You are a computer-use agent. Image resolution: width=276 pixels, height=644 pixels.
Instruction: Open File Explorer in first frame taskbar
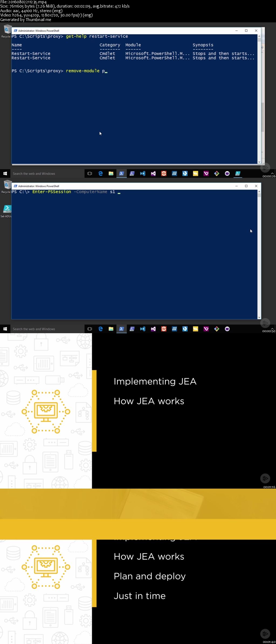(x=111, y=173)
